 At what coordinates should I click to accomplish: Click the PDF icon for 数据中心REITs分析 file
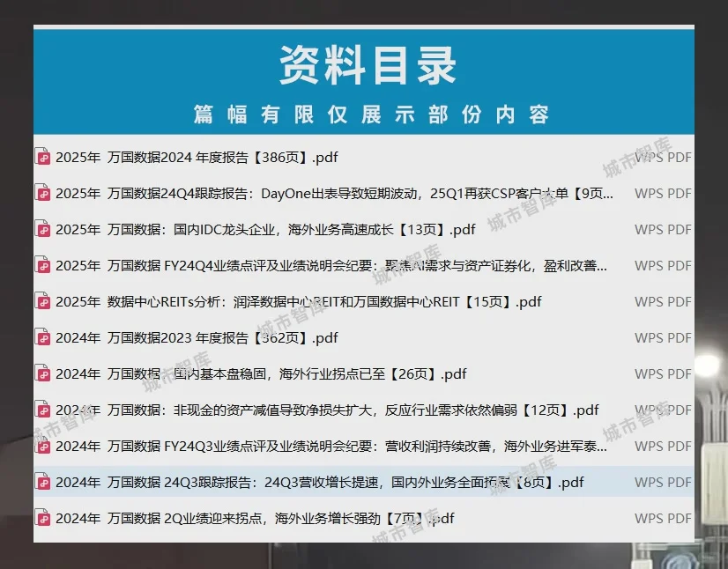coord(41,301)
